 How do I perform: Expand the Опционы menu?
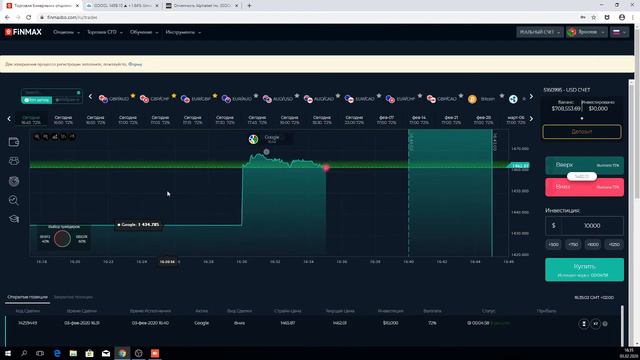[x=66, y=32]
